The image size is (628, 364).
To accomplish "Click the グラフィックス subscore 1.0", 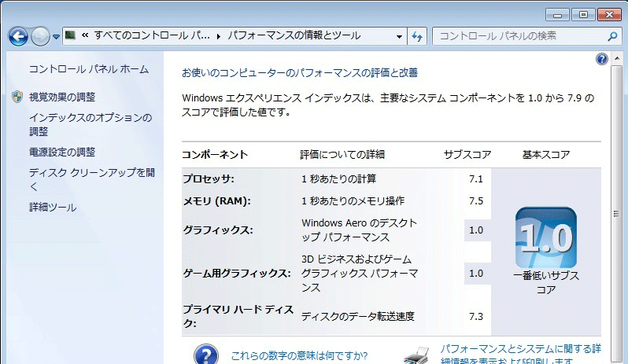I will [x=476, y=230].
